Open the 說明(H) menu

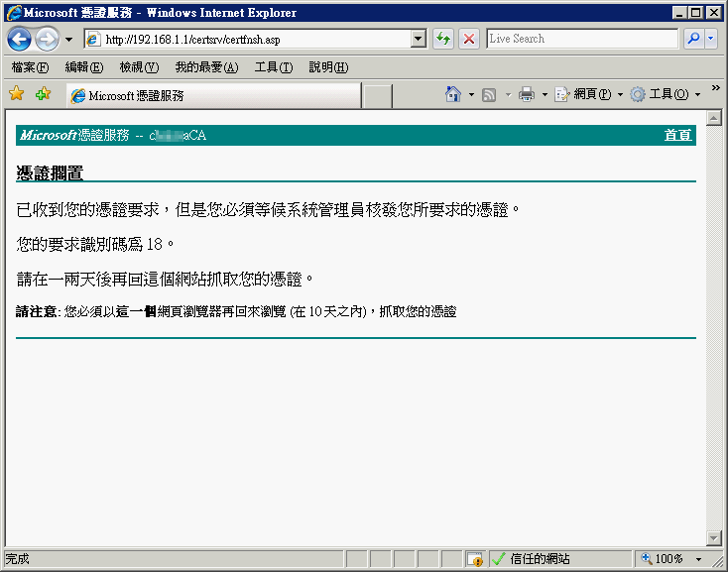328,67
